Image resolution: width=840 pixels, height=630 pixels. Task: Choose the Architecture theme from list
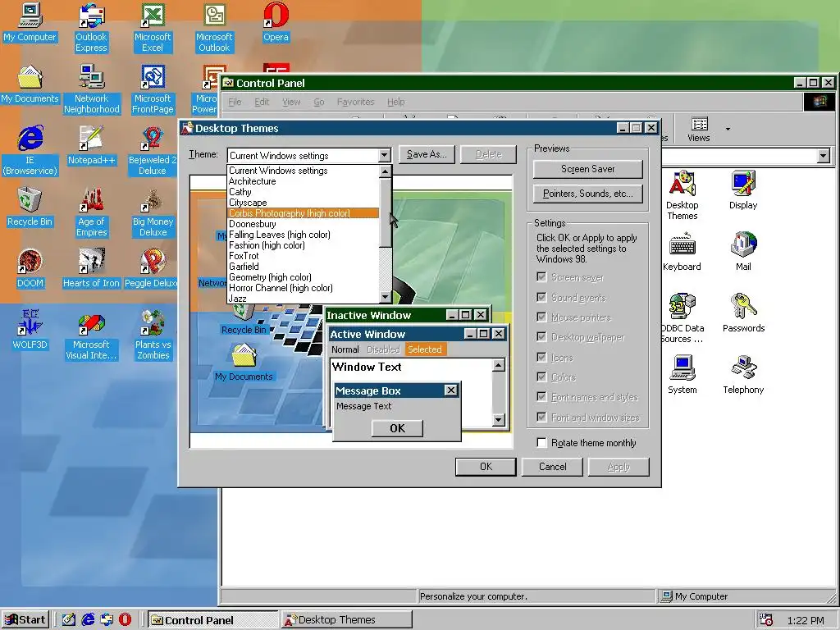tap(304, 181)
